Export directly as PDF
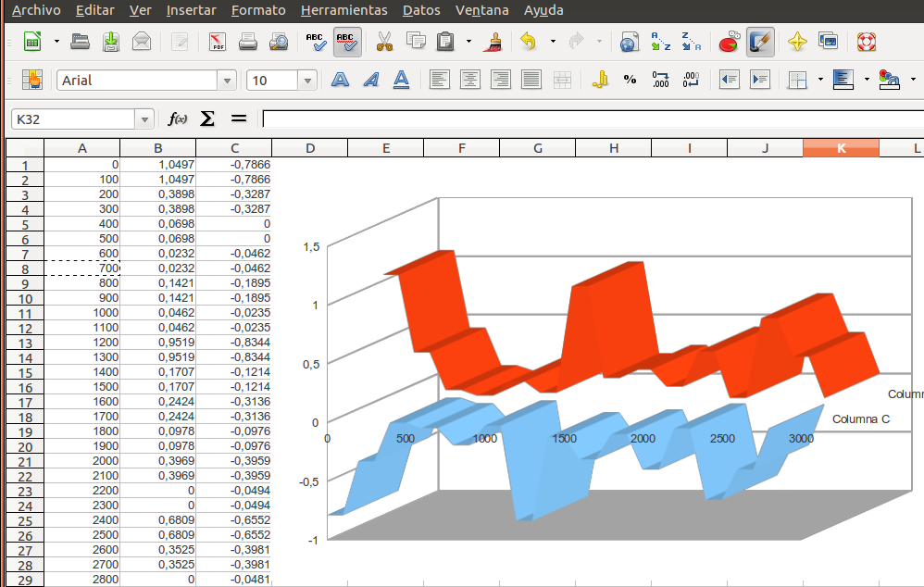The height and width of the screenshot is (587, 924). pos(218,42)
